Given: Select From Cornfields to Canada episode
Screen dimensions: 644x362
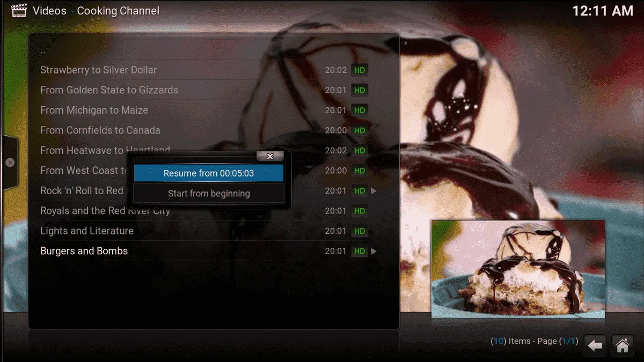Looking at the screenshot, I should [214, 130].
